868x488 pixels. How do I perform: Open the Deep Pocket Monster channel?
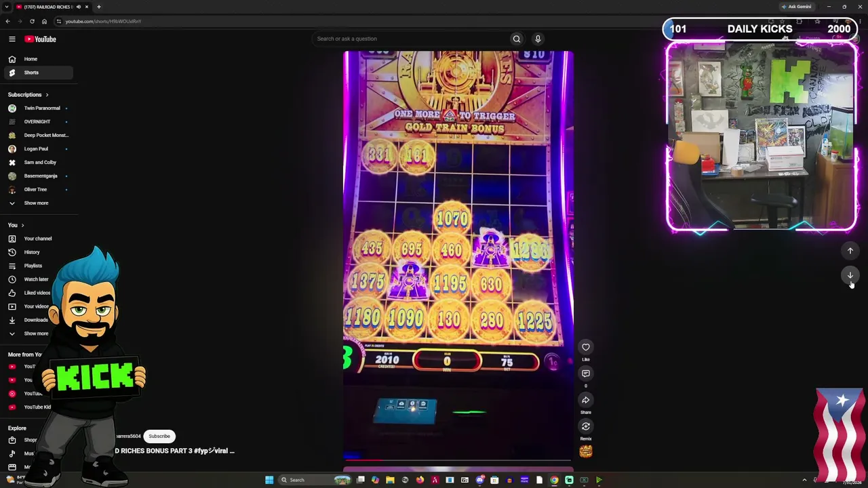coord(38,136)
